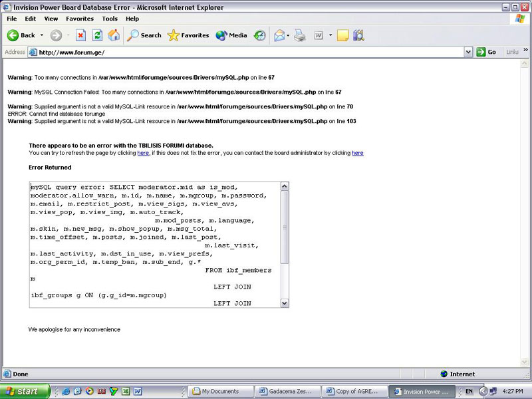The height and width of the screenshot is (399, 532).
Task: Expand the Edit with Word dropdown arrow
Action: [x=331, y=35]
